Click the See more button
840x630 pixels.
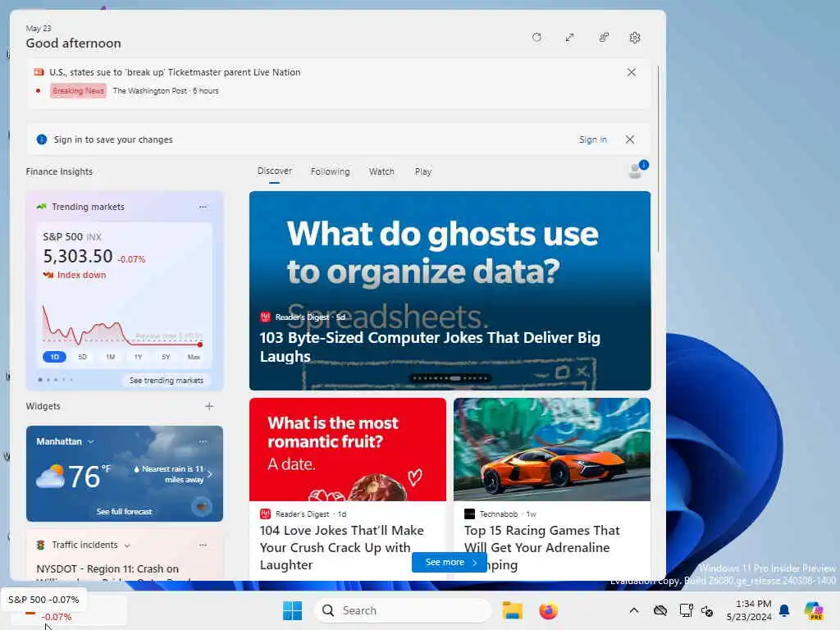point(449,562)
